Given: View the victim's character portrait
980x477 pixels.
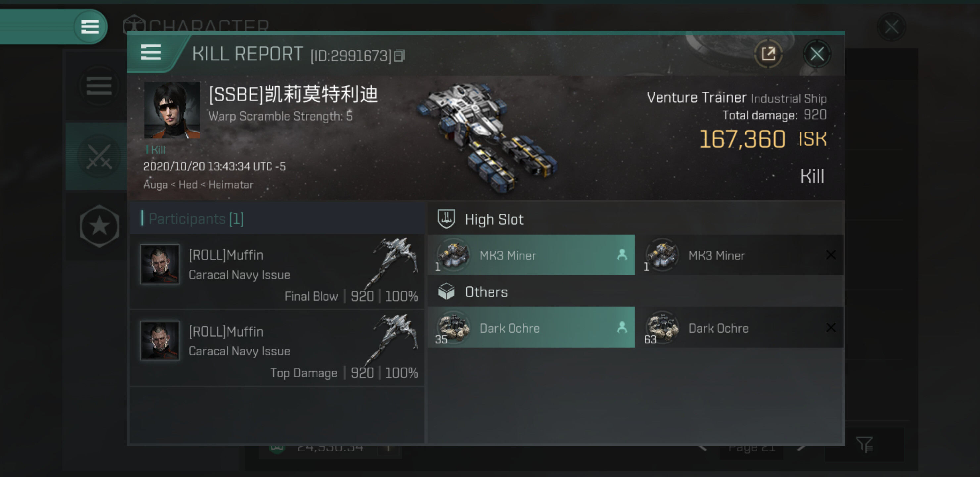Looking at the screenshot, I should coord(172,110).
